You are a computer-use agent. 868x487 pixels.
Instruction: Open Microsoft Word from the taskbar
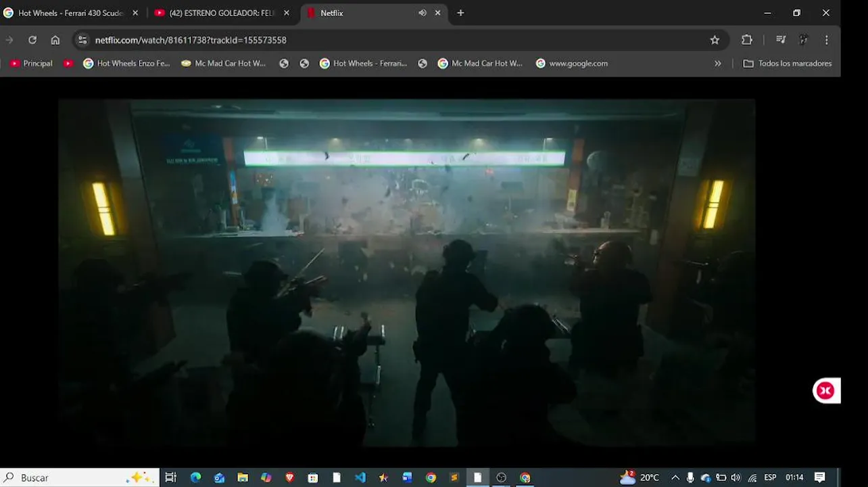point(407,478)
